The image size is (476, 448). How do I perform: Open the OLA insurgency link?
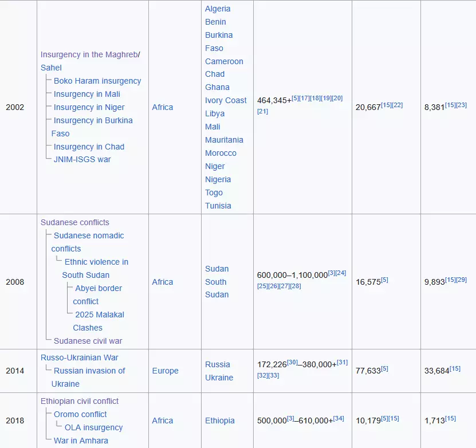tap(93, 428)
